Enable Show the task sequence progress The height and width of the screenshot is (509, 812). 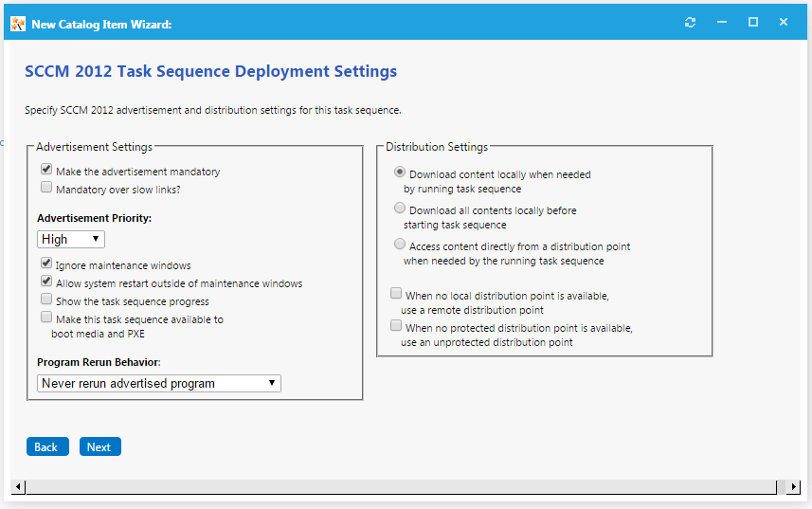46,300
